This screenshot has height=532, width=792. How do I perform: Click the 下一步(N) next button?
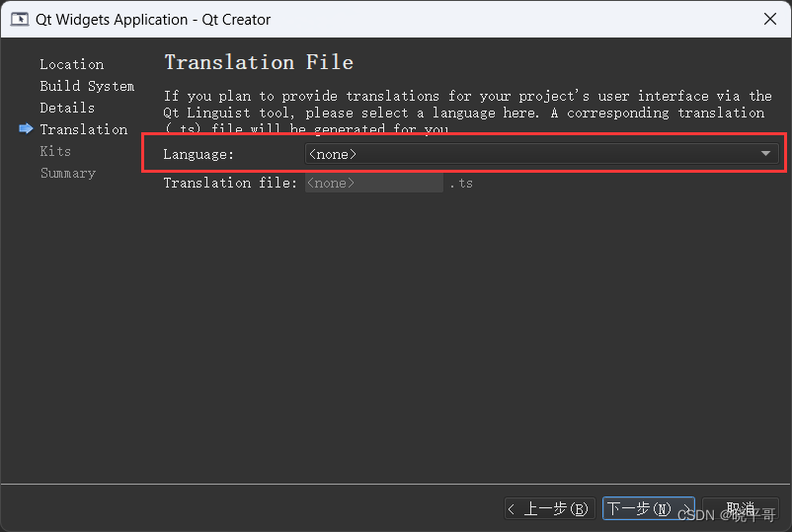[648, 508]
